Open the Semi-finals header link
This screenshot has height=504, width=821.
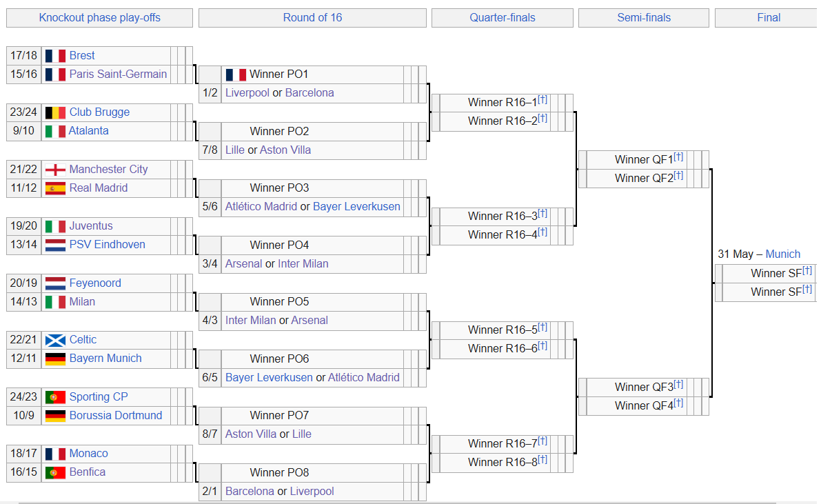(644, 17)
